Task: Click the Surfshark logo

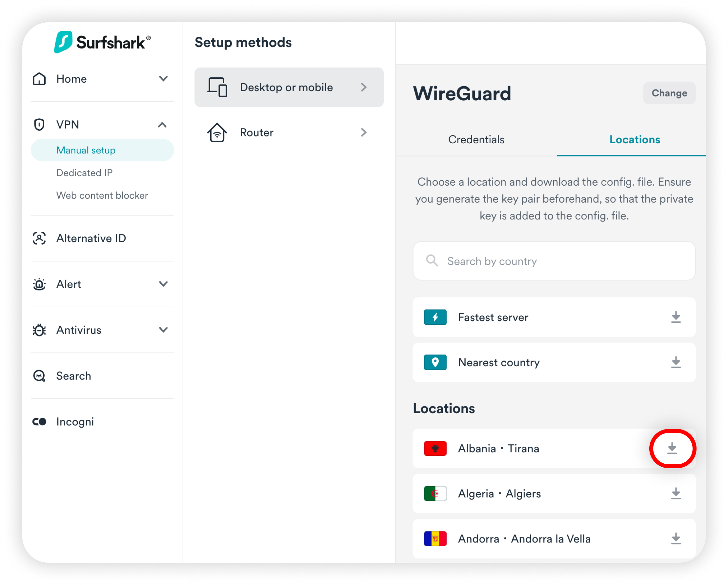Action: (102, 42)
